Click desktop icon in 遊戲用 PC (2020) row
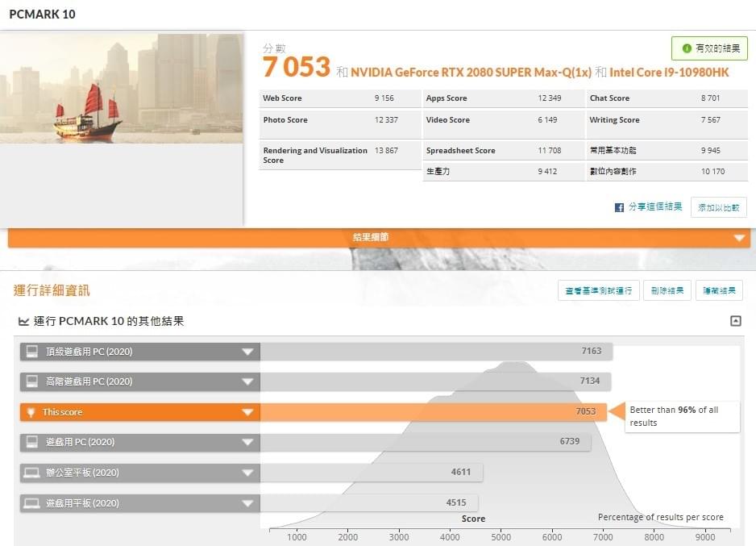Screen dimensions: 756x546 click(x=31, y=442)
